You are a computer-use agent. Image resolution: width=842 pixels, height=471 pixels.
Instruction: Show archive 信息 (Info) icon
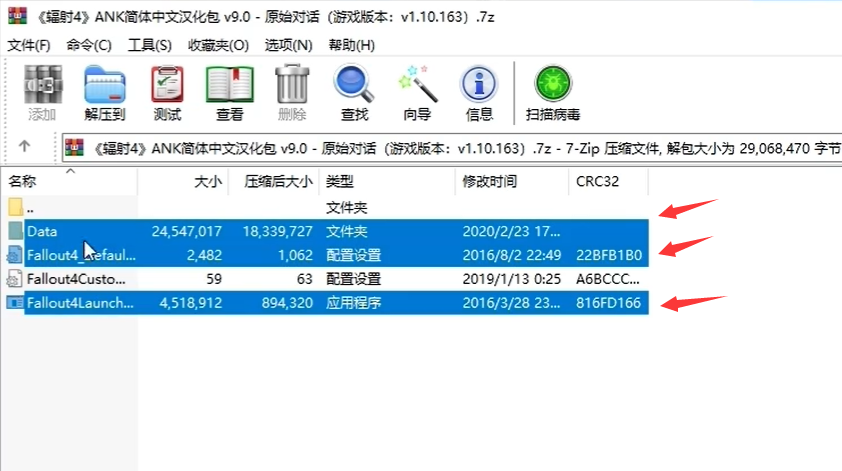(479, 84)
